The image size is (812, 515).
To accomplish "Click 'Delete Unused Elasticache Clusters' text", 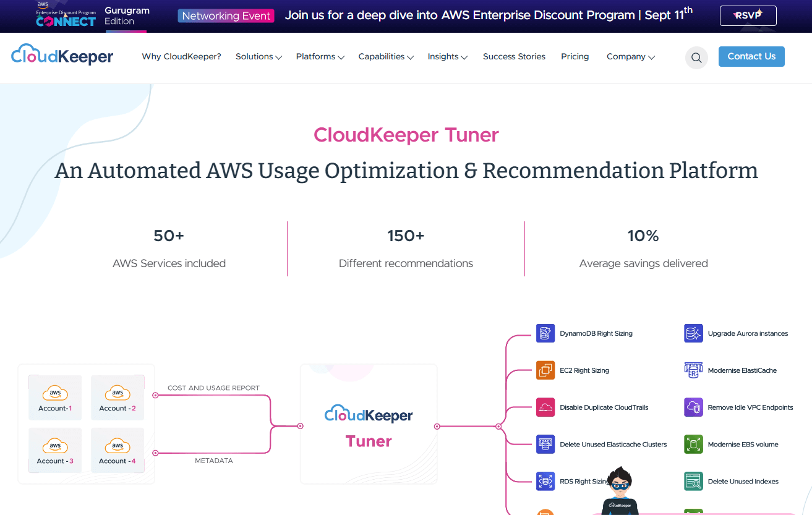I will 613,445.
